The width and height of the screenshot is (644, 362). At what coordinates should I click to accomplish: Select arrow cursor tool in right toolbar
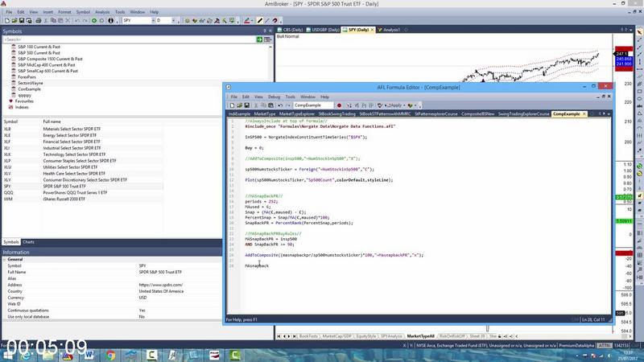639,32
